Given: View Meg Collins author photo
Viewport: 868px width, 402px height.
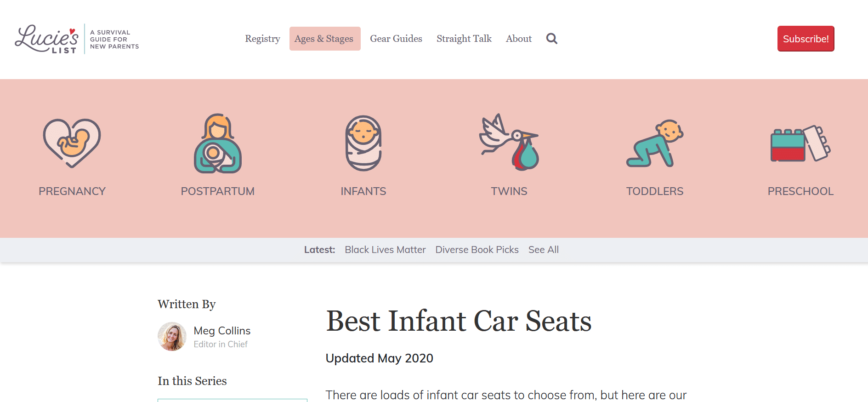Looking at the screenshot, I should click(172, 336).
